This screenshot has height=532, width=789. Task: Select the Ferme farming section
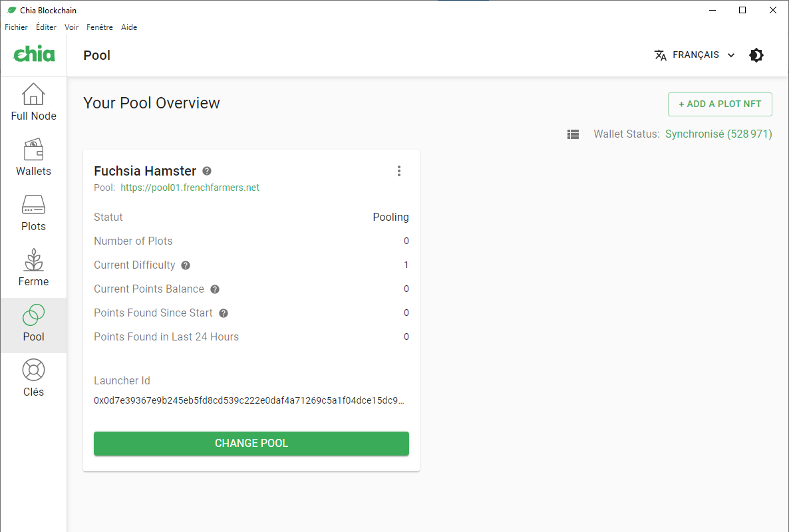(33, 269)
